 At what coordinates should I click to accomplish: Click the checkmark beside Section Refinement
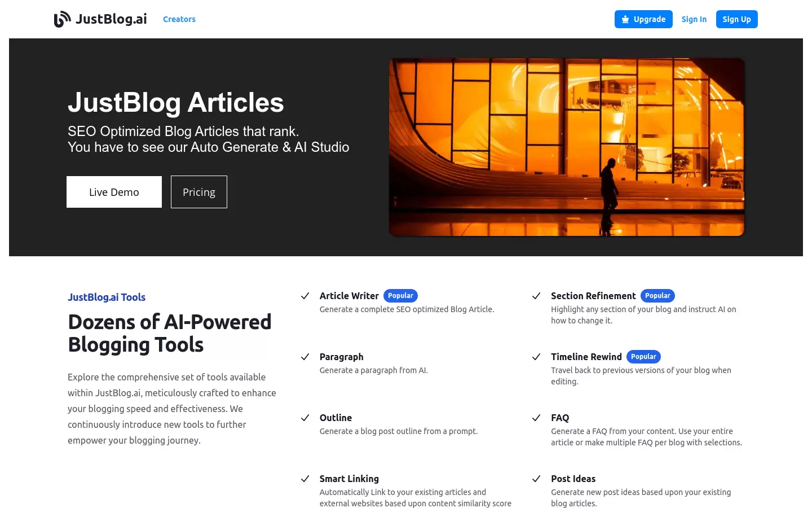(536, 296)
